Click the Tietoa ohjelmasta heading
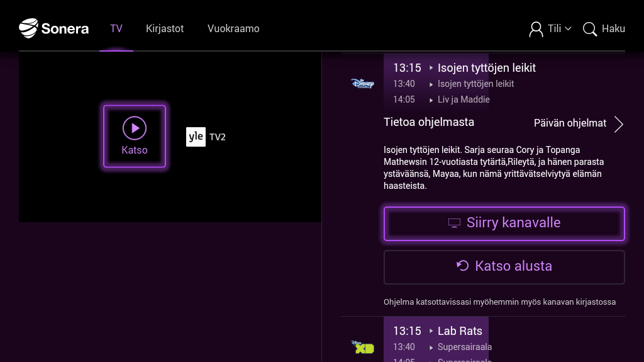The width and height of the screenshot is (644, 362). pyautogui.click(x=429, y=122)
